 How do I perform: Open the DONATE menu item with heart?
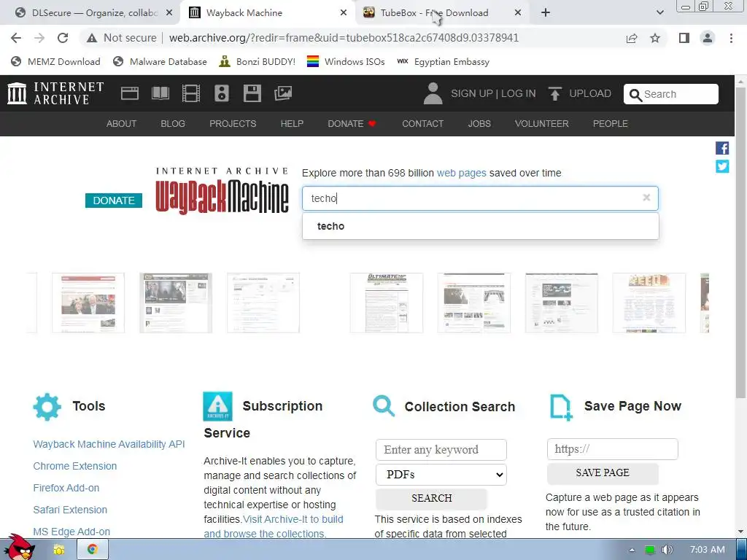pos(352,124)
